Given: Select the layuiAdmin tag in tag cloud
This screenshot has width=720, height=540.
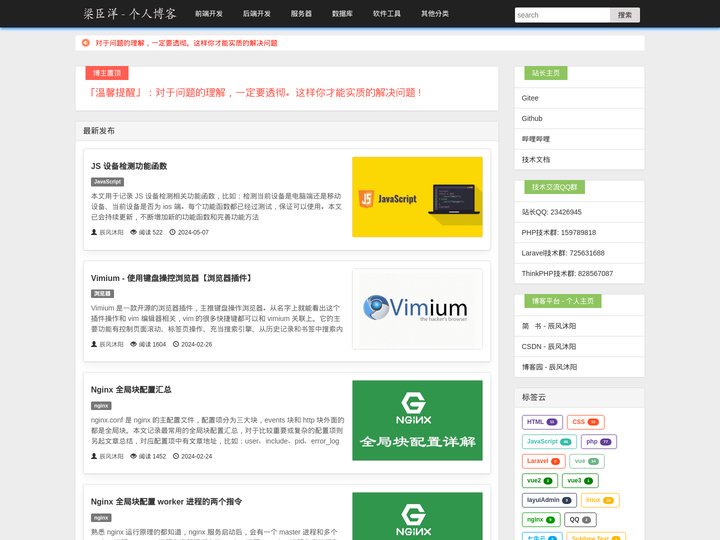Looking at the screenshot, I should pos(549,500).
